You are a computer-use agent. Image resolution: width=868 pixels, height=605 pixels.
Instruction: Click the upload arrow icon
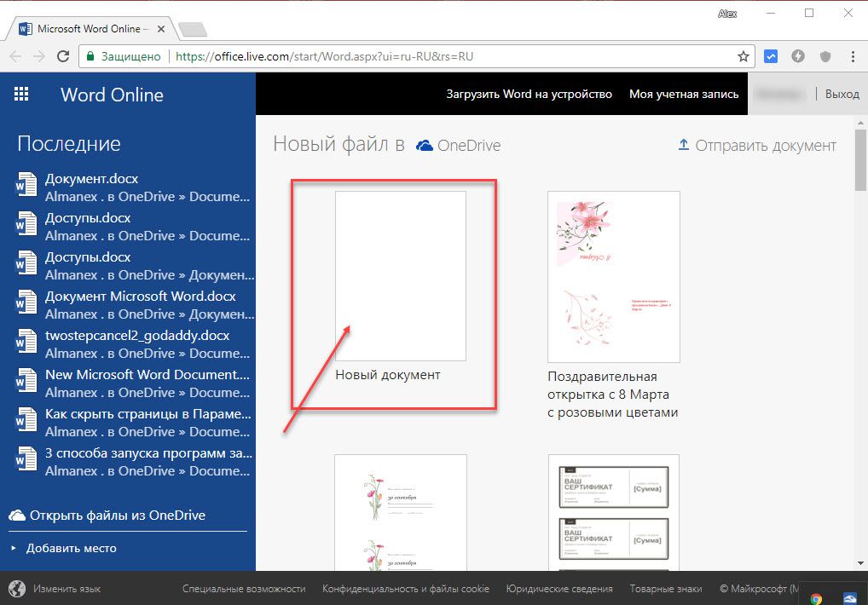683,145
